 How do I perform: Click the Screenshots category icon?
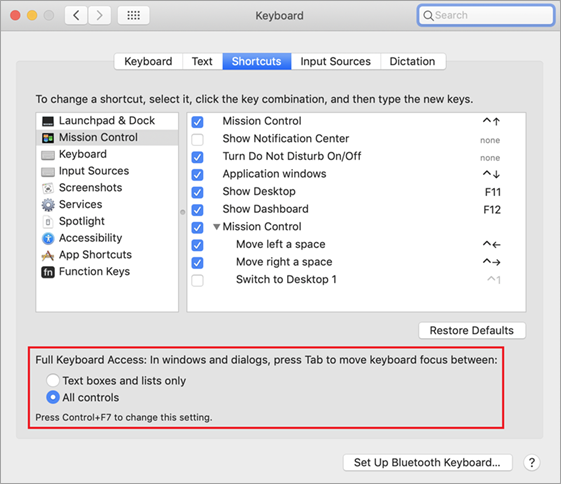(x=48, y=188)
